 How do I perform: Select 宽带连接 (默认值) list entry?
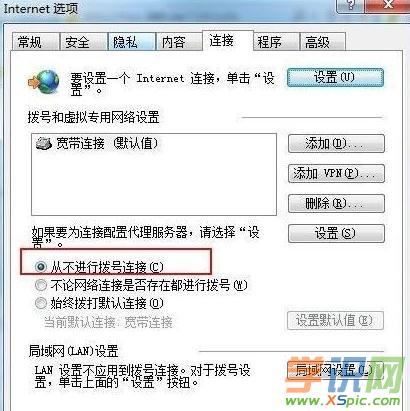97,144
